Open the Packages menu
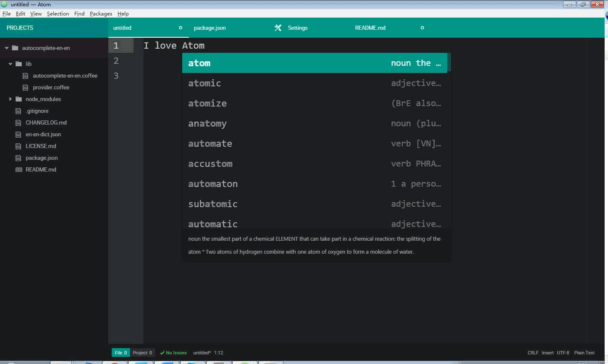 pos(101,13)
